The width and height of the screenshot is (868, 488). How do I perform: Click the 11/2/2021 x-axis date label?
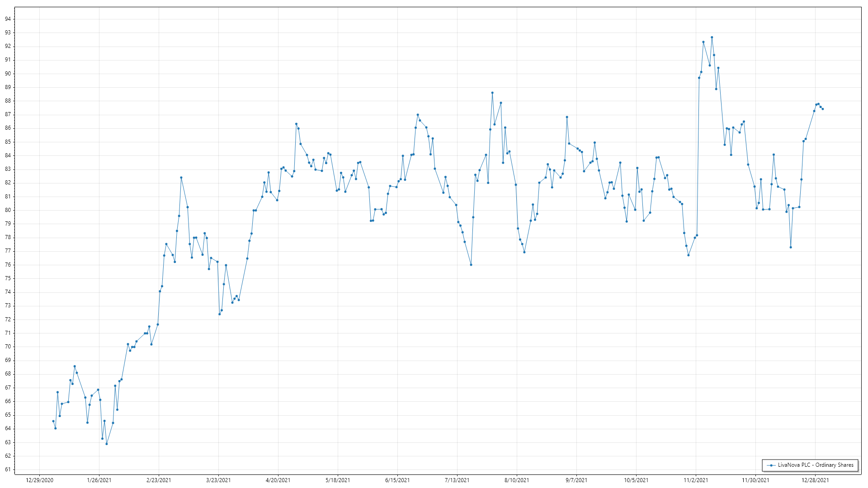point(696,480)
